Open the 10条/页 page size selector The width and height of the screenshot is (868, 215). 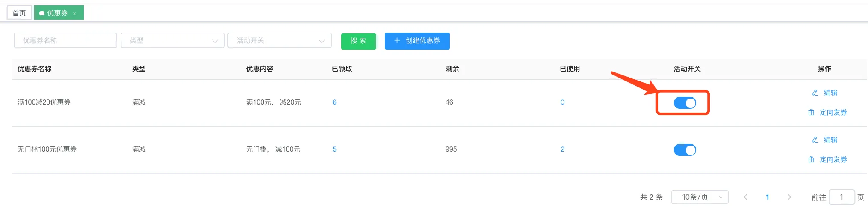[x=700, y=197]
